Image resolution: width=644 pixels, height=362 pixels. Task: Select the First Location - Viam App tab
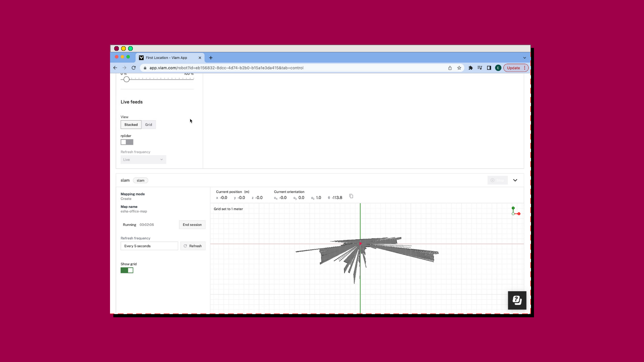click(x=166, y=58)
